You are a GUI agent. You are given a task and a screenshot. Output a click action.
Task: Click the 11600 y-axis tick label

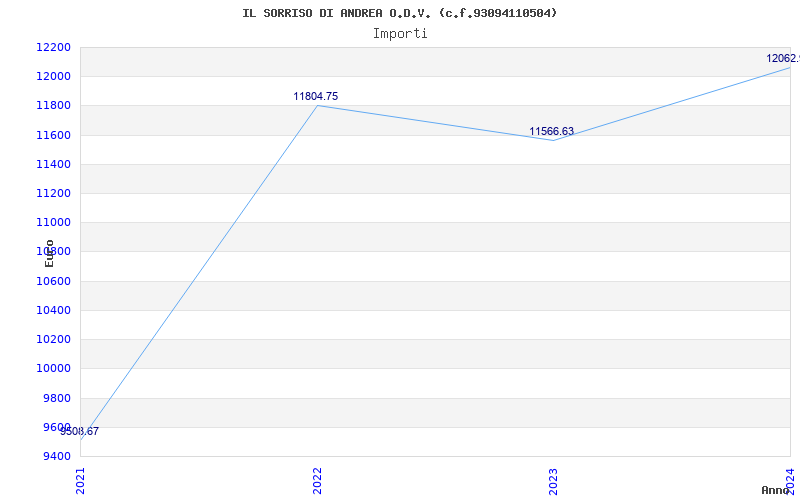tap(53, 135)
